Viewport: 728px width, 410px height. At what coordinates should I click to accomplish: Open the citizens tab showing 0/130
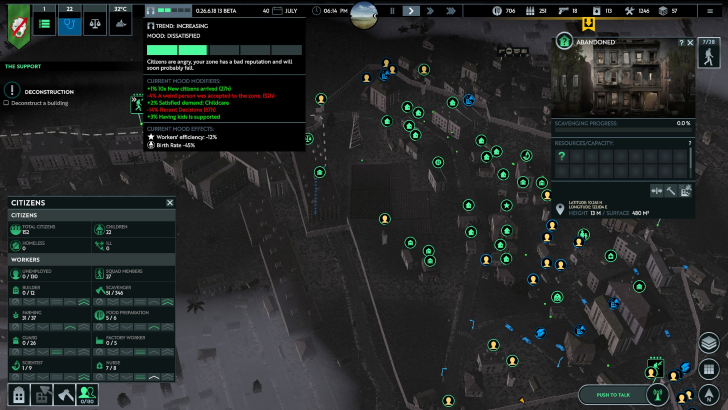tap(87, 395)
